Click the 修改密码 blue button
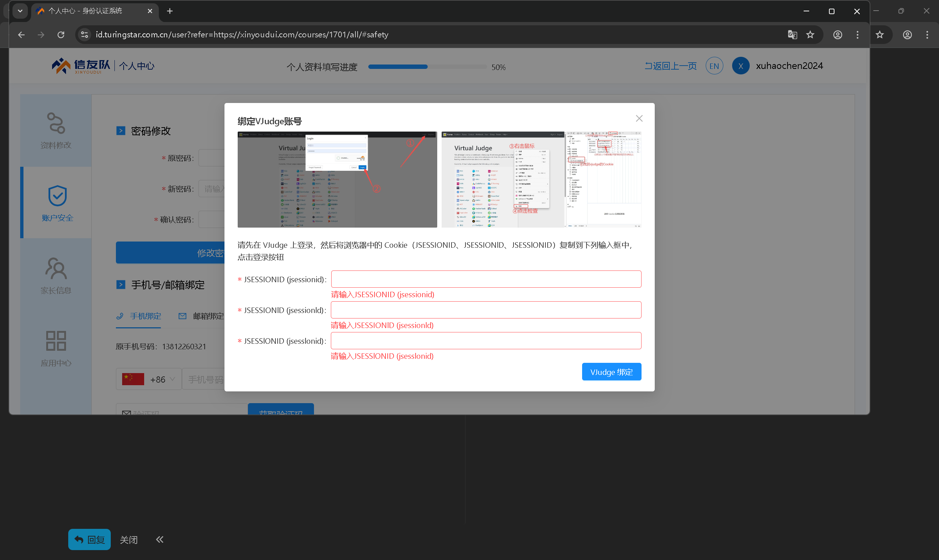 point(171,253)
